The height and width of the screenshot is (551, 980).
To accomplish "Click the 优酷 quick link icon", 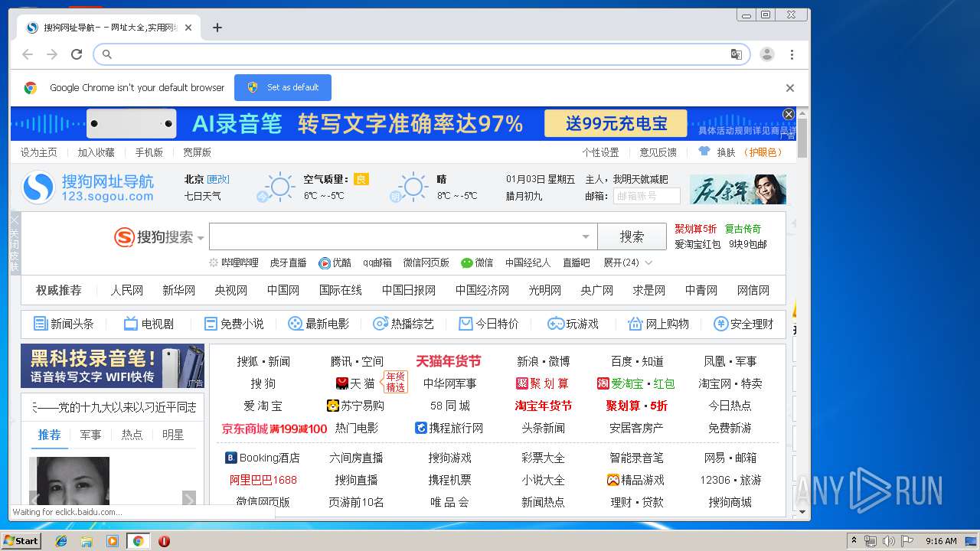I will tap(325, 262).
